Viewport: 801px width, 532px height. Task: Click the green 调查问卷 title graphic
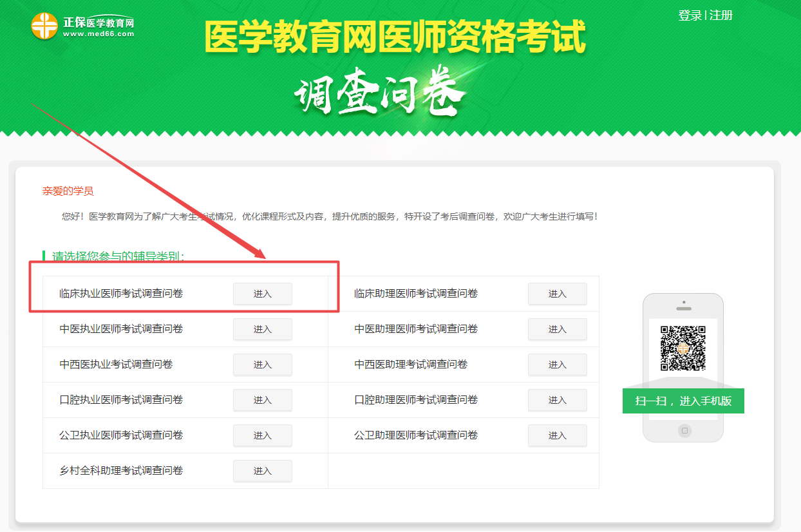pyautogui.click(x=381, y=91)
